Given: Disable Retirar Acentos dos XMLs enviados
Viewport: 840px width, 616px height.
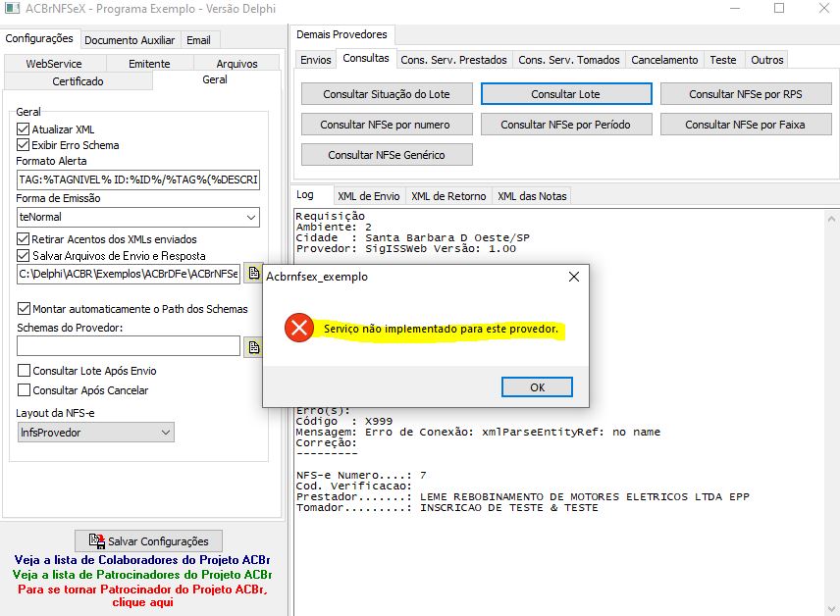Looking at the screenshot, I should pos(23,239).
